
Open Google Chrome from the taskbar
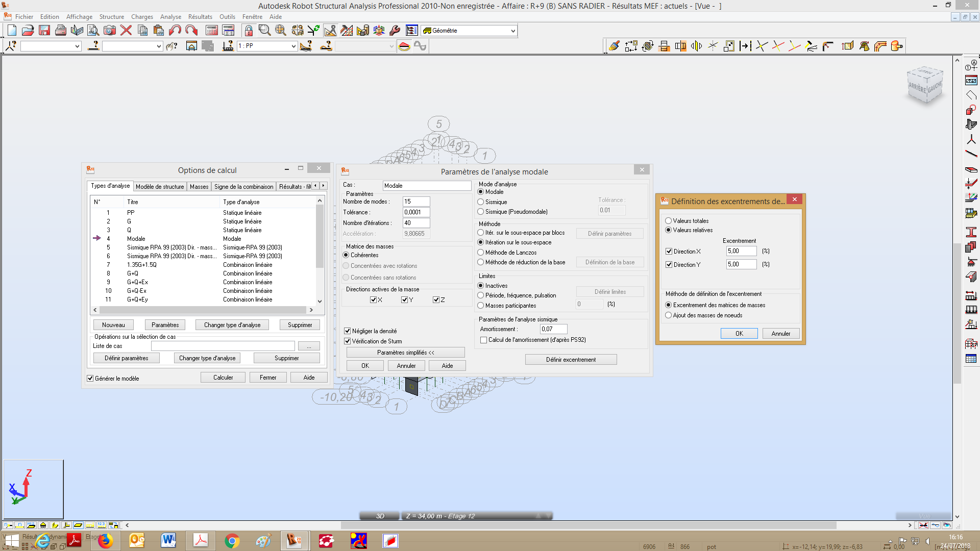coord(232,541)
